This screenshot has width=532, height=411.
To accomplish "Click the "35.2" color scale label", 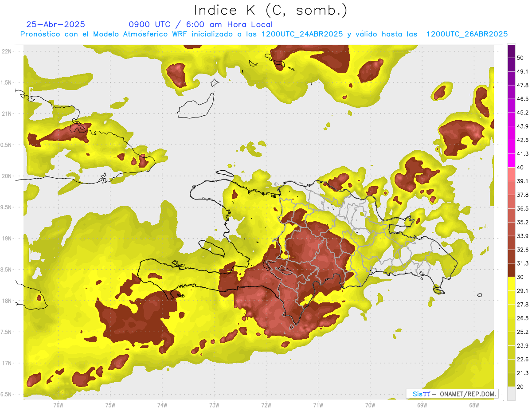I will (x=523, y=222).
